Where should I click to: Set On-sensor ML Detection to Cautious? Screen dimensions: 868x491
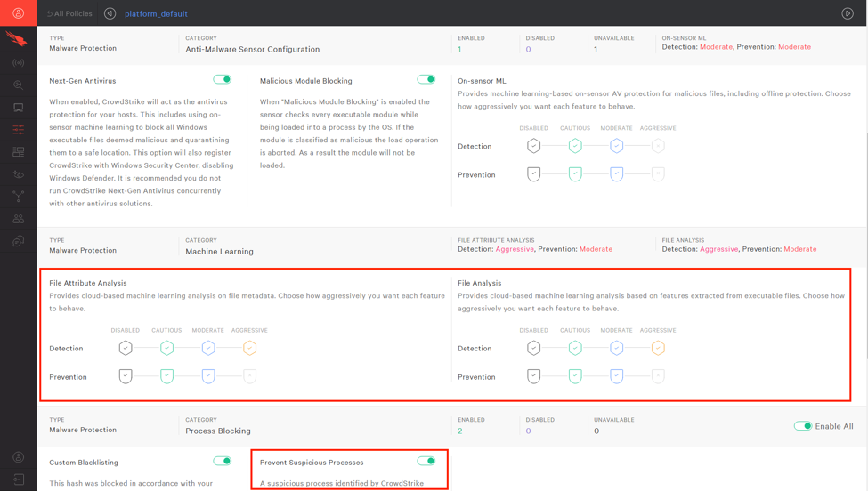point(575,146)
